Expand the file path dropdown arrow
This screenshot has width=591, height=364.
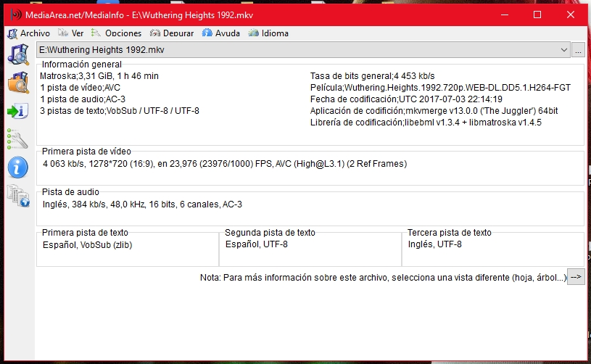tap(564, 50)
